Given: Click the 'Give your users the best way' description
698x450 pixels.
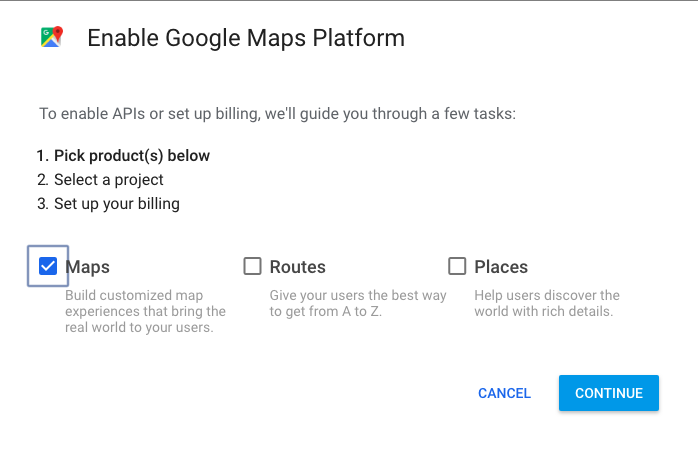Looking at the screenshot, I should 358,303.
